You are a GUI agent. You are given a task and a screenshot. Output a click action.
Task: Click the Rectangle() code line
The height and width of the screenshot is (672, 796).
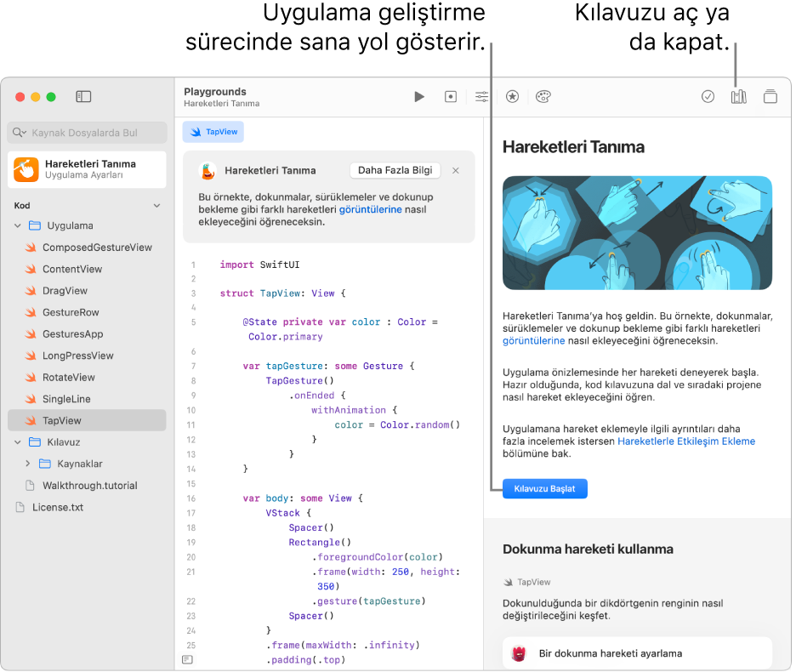(x=320, y=542)
